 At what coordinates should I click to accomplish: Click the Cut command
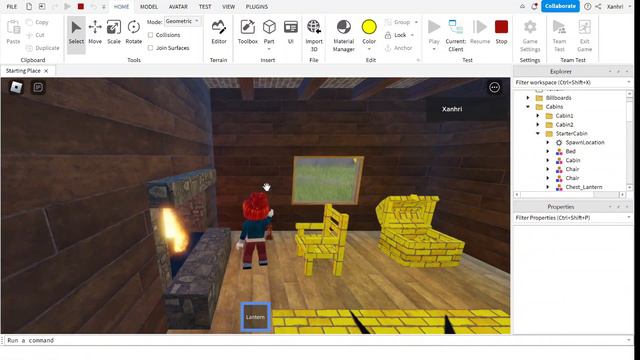coord(36,35)
